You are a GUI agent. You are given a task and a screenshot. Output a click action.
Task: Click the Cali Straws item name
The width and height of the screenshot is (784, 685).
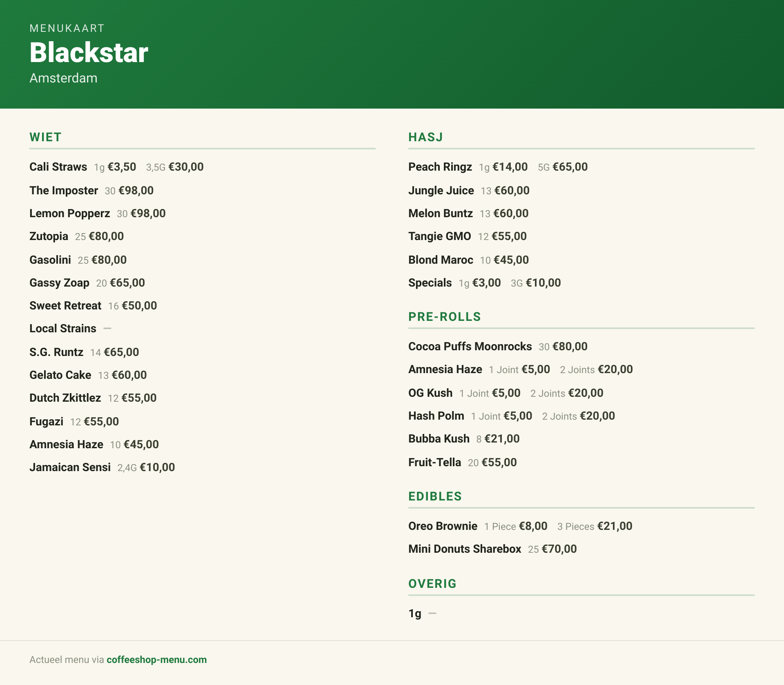(58, 167)
